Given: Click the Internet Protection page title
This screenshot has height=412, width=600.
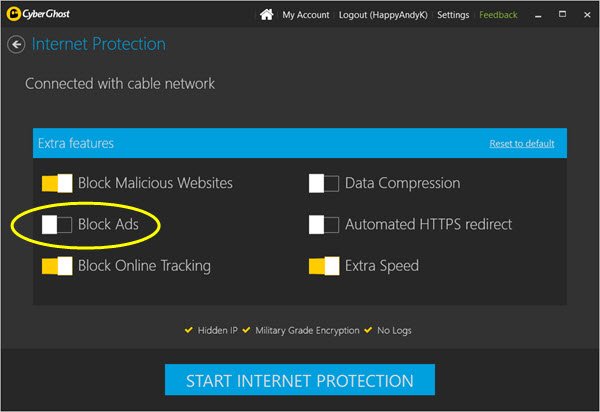Looking at the screenshot, I should click(x=99, y=44).
